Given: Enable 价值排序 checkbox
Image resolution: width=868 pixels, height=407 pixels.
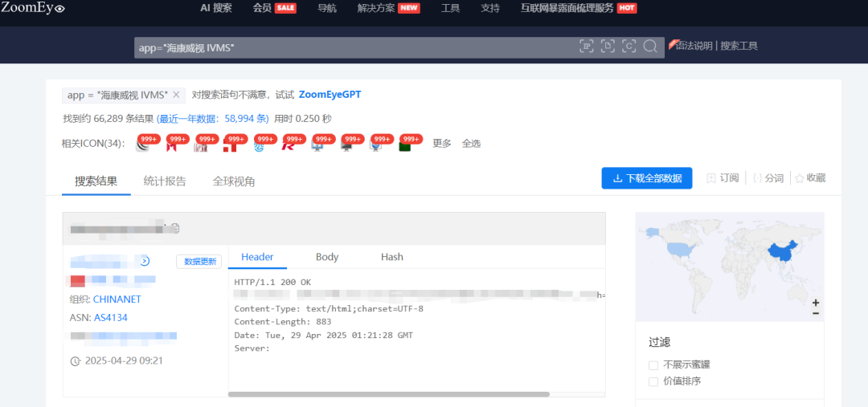Looking at the screenshot, I should click(653, 381).
